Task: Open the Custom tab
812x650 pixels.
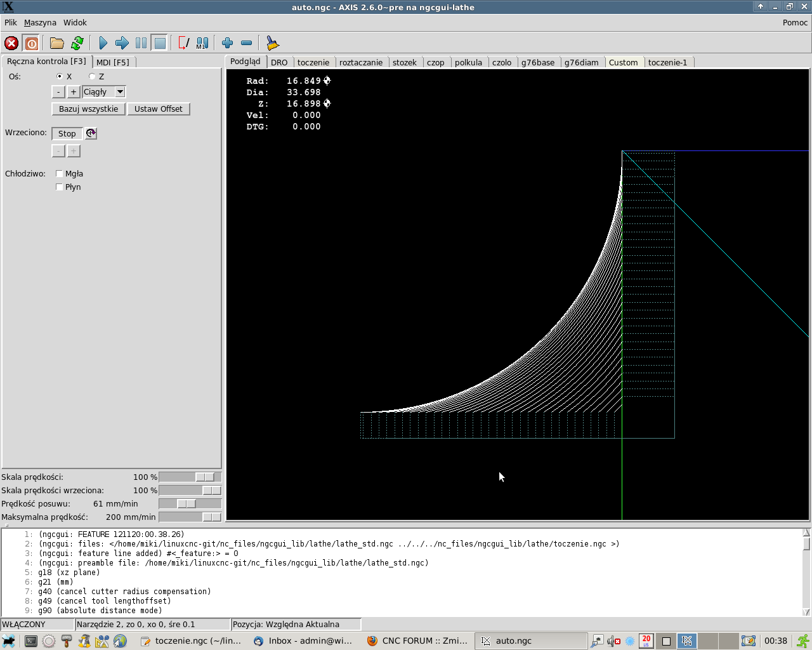Action: (624, 62)
